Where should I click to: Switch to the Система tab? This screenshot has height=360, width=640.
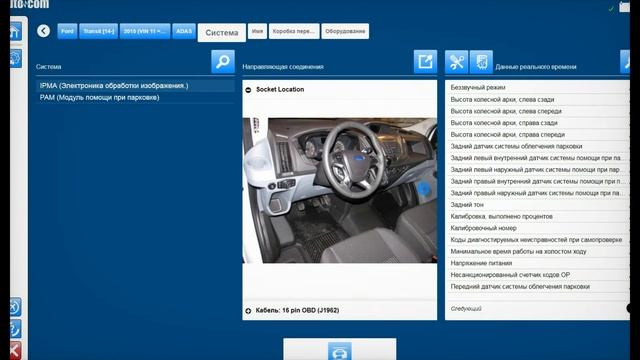tap(222, 33)
